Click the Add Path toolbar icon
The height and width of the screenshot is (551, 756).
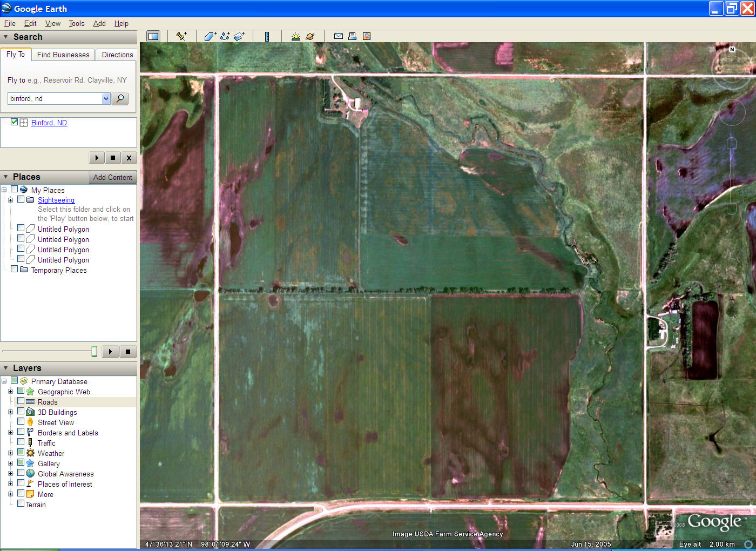point(225,36)
